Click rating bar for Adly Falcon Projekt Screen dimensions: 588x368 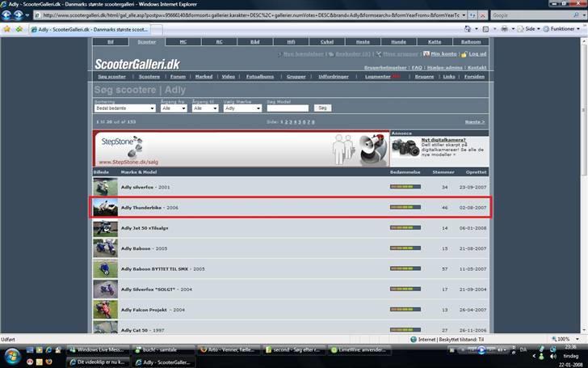405,310
